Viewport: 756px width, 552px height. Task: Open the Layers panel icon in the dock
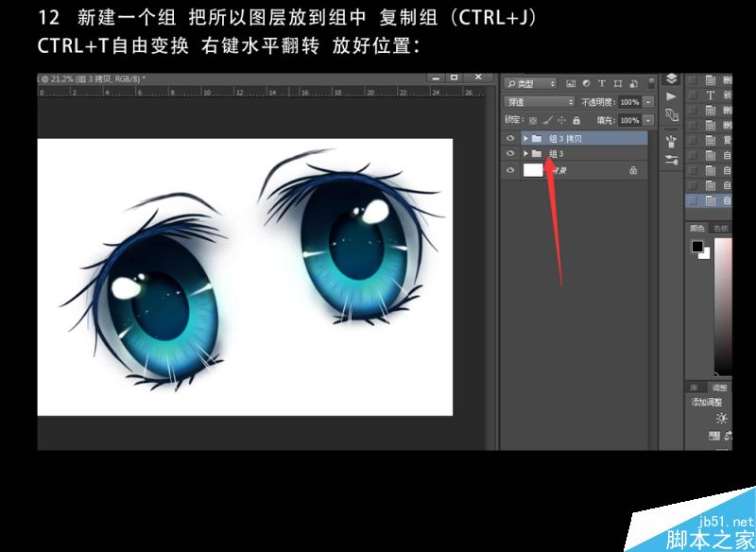[671, 78]
